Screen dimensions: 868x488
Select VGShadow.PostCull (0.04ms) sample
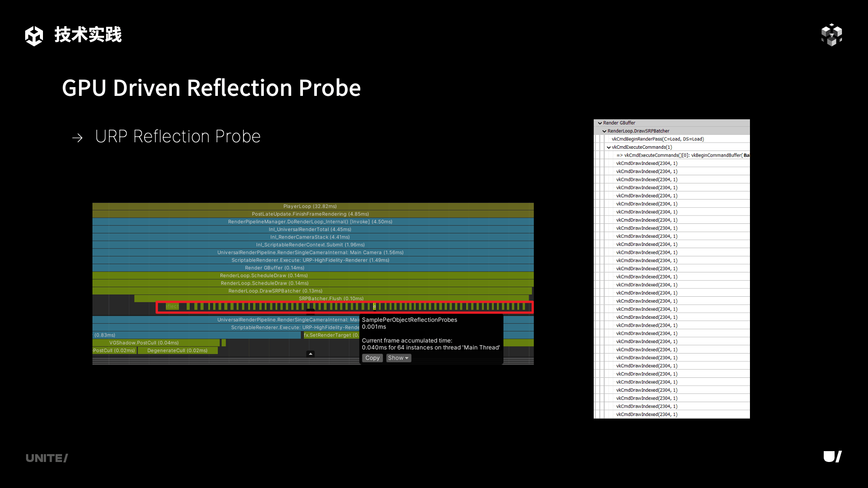(x=144, y=343)
